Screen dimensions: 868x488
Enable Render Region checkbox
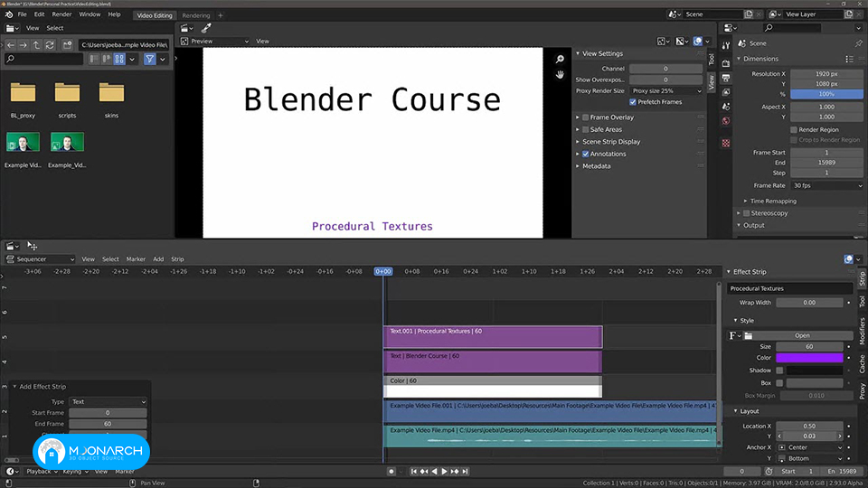pos(794,129)
